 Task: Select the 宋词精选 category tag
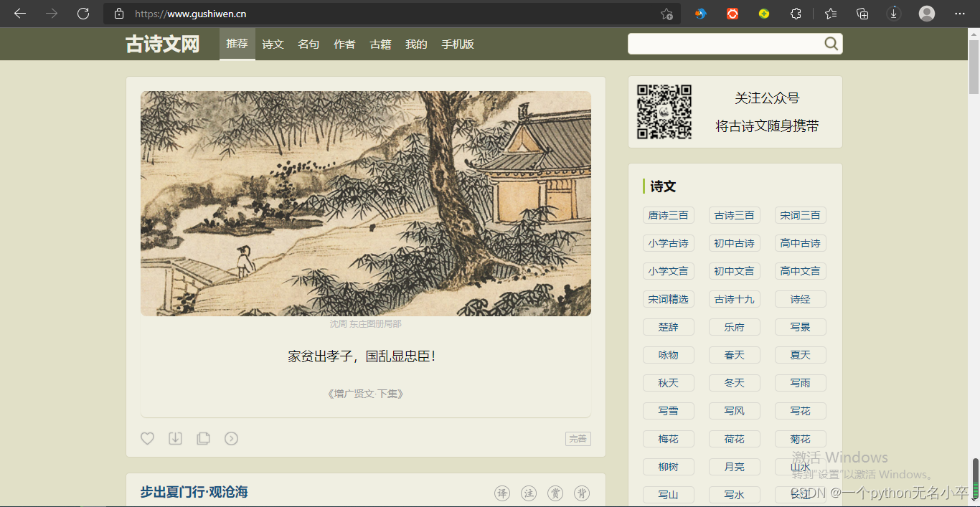coord(669,299)
